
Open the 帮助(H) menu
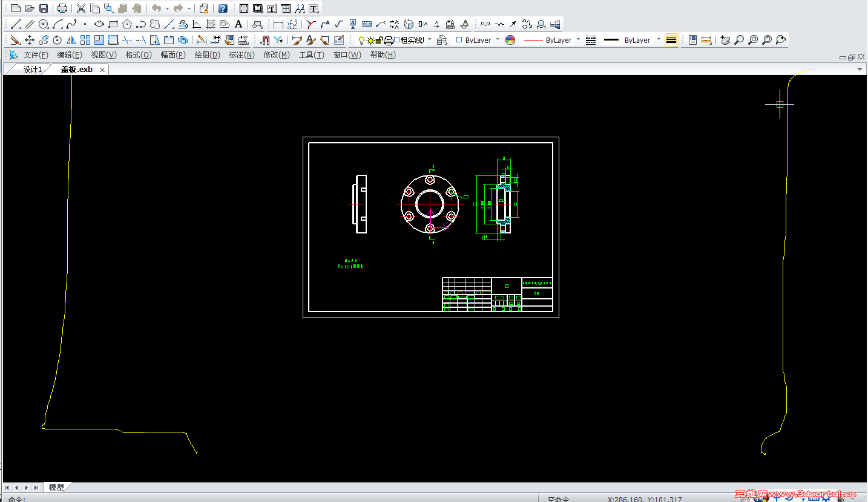(383, 55)
